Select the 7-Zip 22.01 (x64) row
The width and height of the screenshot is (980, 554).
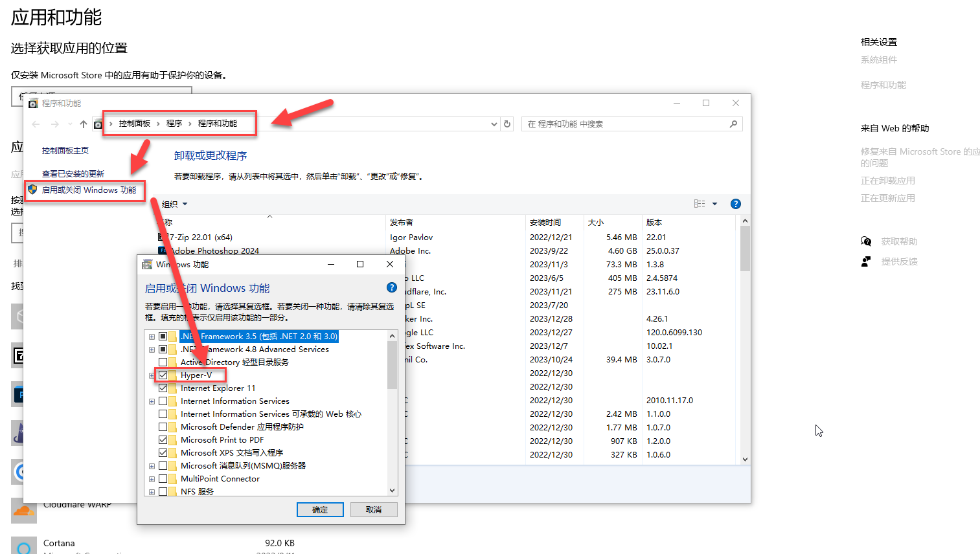[x=447, y=238]
